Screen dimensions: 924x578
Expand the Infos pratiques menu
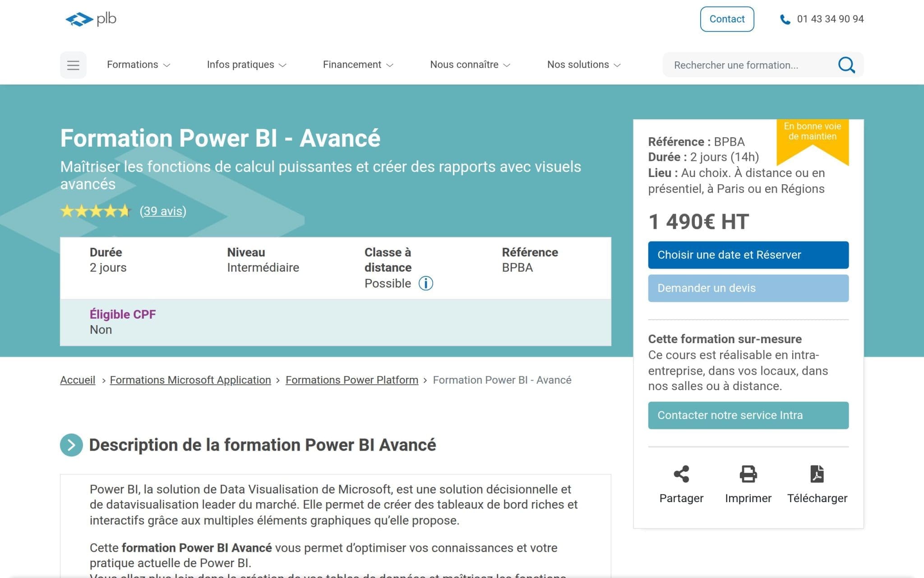246,65
